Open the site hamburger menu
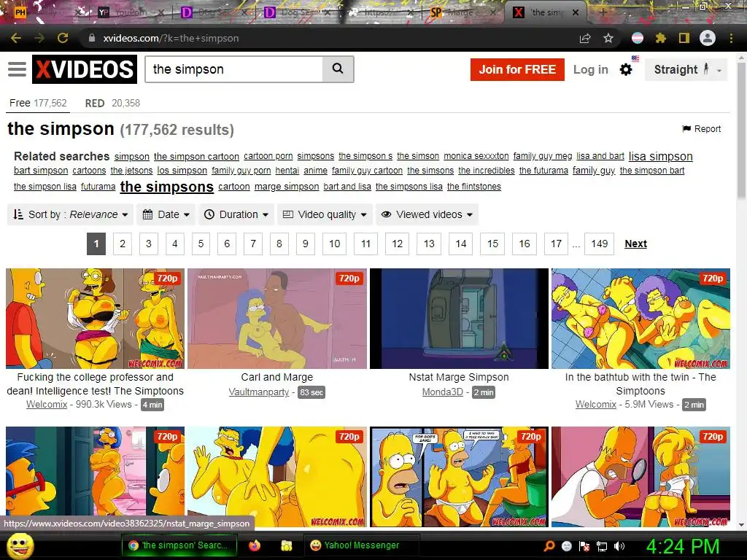This screenshot has width=747, height=560. [x=18, y=69]
